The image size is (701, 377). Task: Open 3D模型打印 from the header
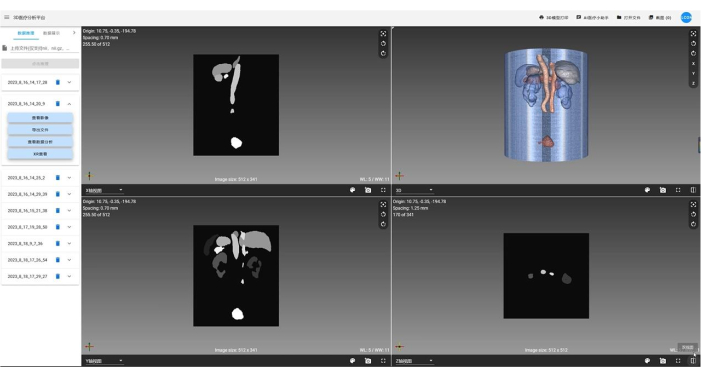pos(553,17)
